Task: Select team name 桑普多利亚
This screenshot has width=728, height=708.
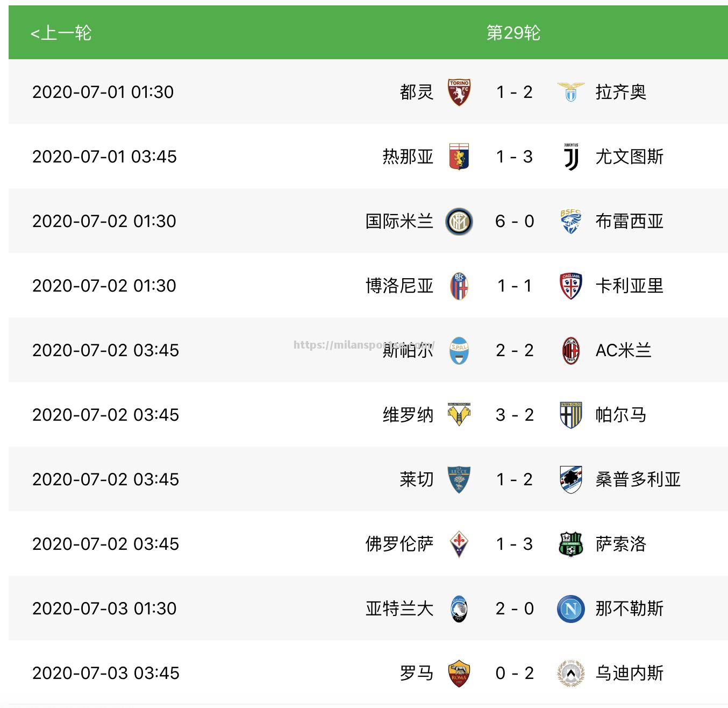Action: pos(638,479)
